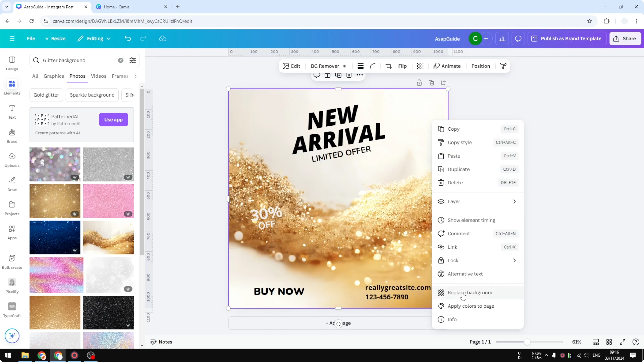Toggle fullscreen presentation mode
The height and width of the screenshot is (362, 644).
point(623,342)
